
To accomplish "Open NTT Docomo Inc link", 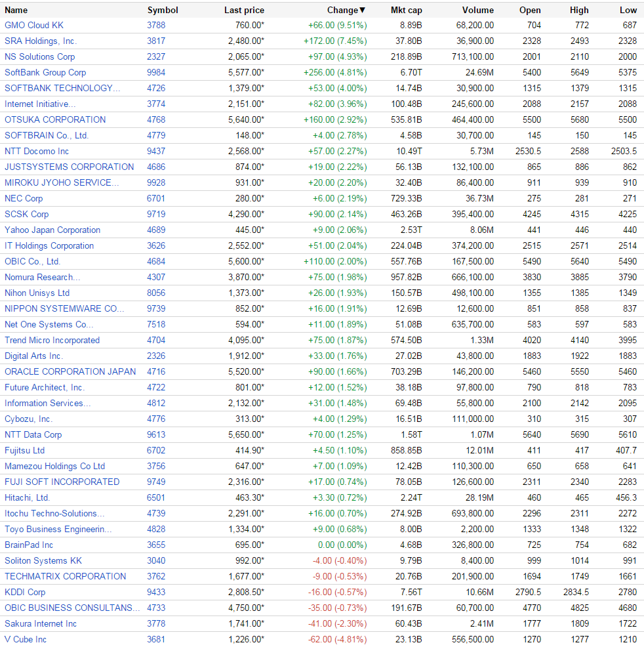I will tap(37, 151).
